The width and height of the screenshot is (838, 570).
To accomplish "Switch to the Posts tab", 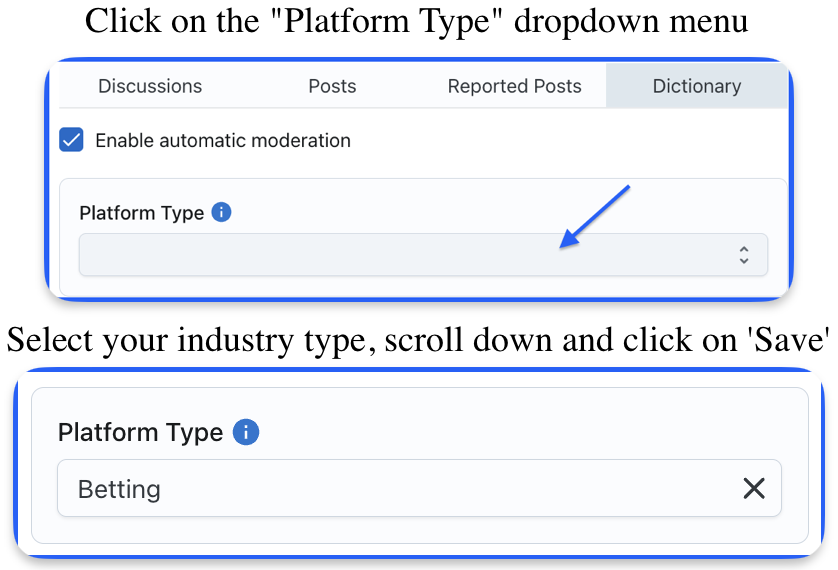I will [332, 86].
